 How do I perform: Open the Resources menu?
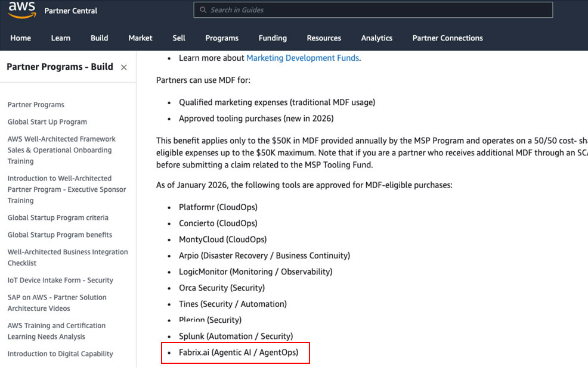pyautogui.click(x=324, y=38)
